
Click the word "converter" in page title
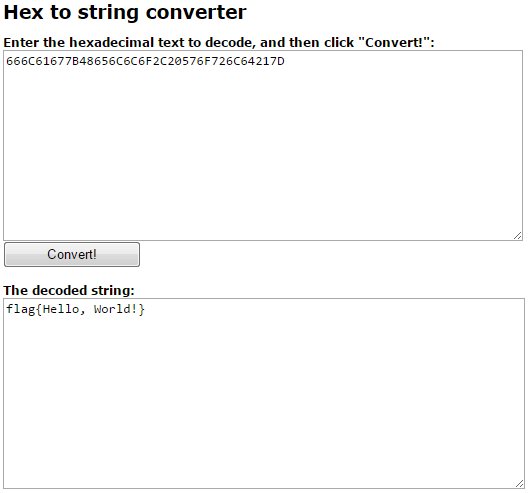tap(196, 12)
